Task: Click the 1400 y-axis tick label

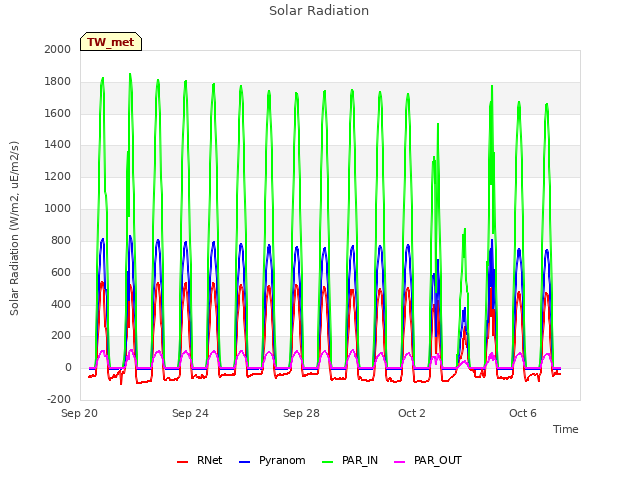Action: [x=58, y=144]
